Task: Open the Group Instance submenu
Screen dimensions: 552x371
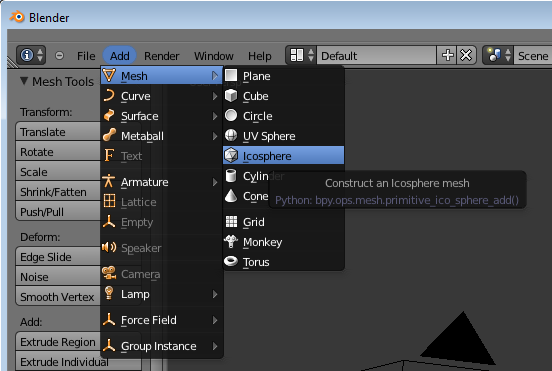Action: (162, 346)
